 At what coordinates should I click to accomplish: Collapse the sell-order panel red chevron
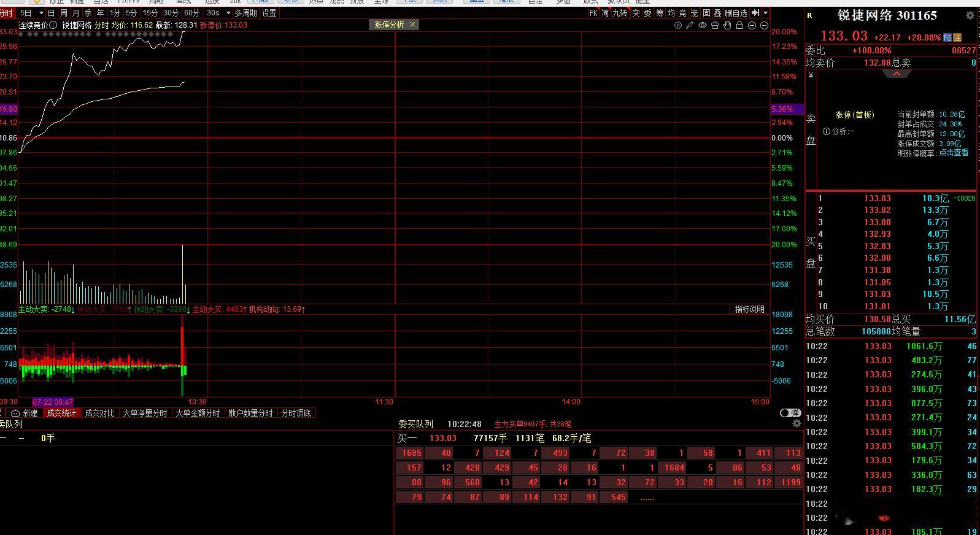tap(897, 74)
